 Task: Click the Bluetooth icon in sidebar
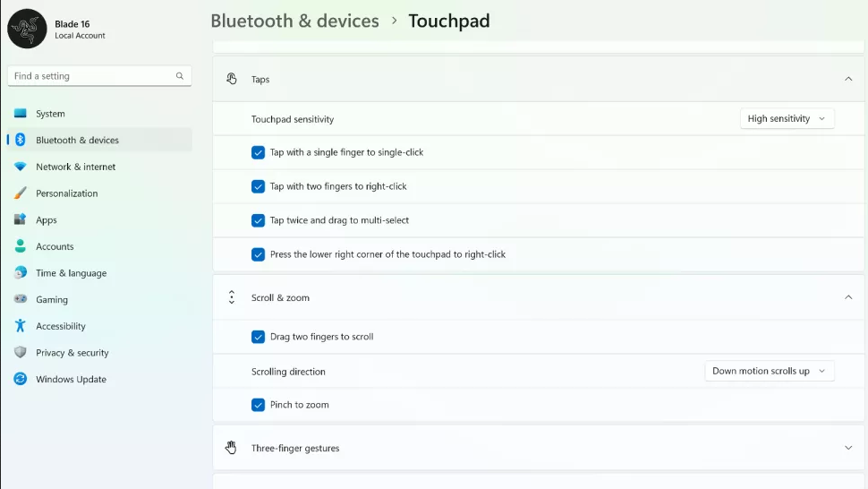(21, 140)
